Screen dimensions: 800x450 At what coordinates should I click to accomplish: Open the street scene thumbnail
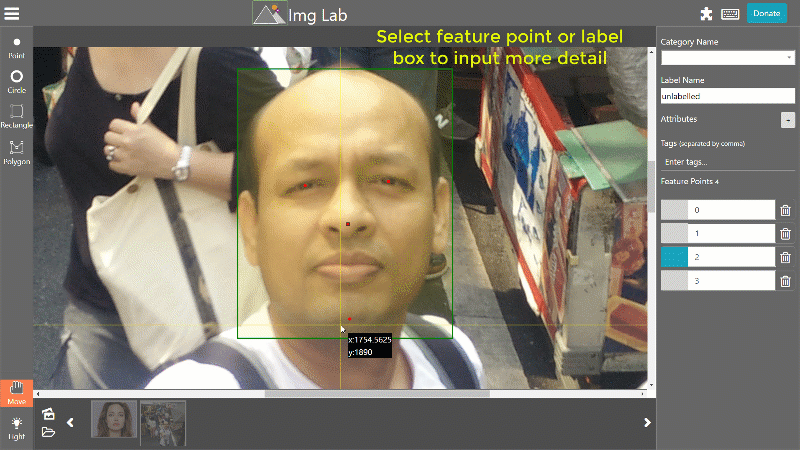(x=163, y=423)
